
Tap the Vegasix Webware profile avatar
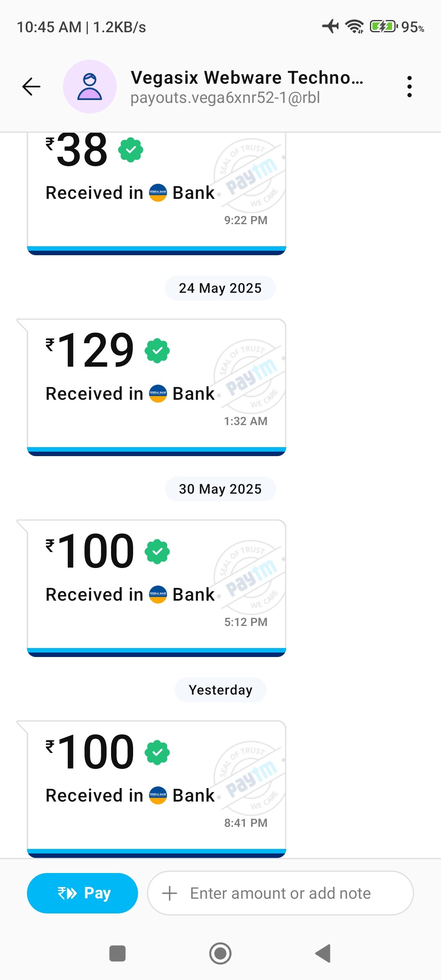(x=90, y=87)
